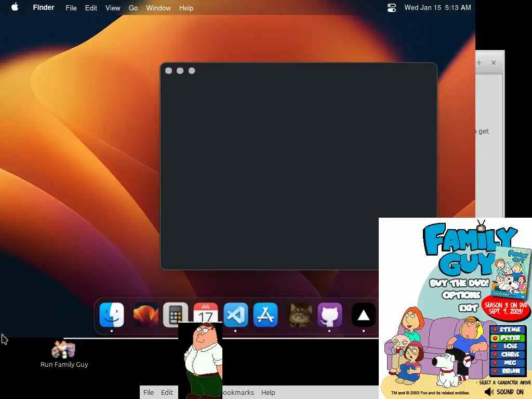Click the 'TM and © 2003 Fox' text
Screen dimensions: 532x399
tap(430, 393)
